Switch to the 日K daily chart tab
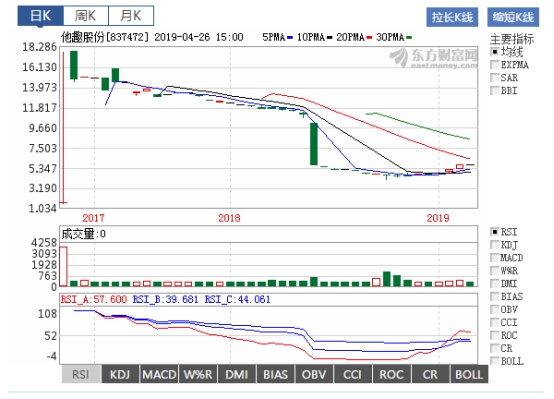 point(41,16)
